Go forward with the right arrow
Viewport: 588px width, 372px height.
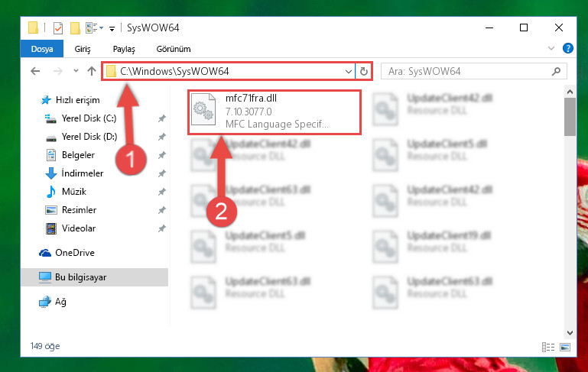coord(58,71)
